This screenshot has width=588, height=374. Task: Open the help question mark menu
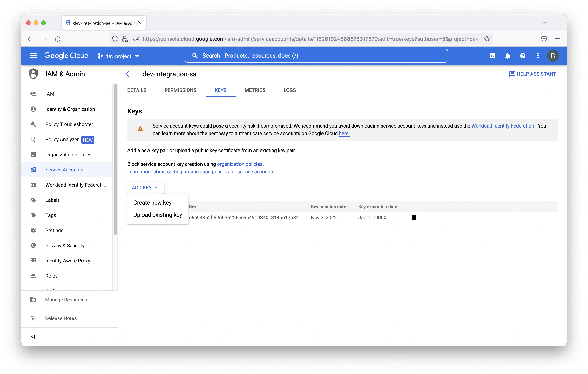click(x=523, y=56)
